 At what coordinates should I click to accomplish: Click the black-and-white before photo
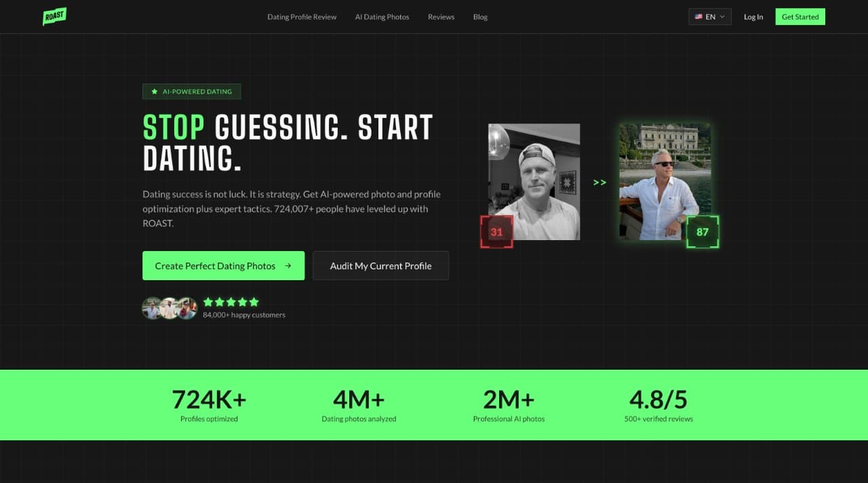click(534, 182)
